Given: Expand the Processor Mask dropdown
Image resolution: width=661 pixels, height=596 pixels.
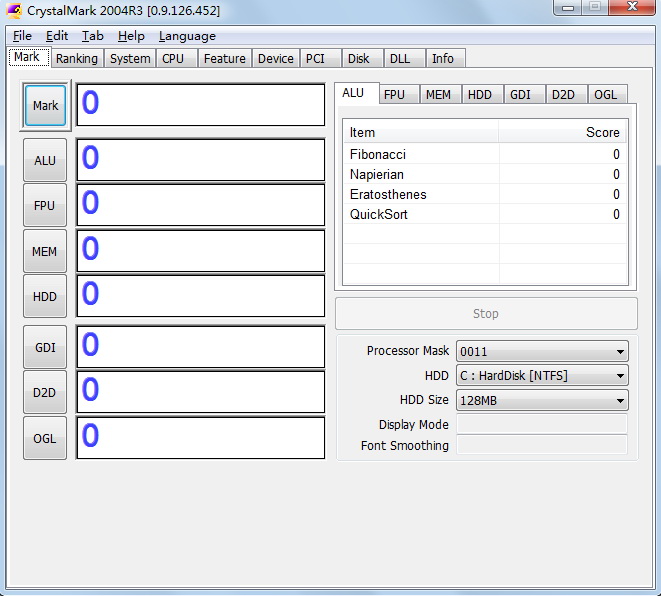Looking at the screenshot, I should pos(542,351).
